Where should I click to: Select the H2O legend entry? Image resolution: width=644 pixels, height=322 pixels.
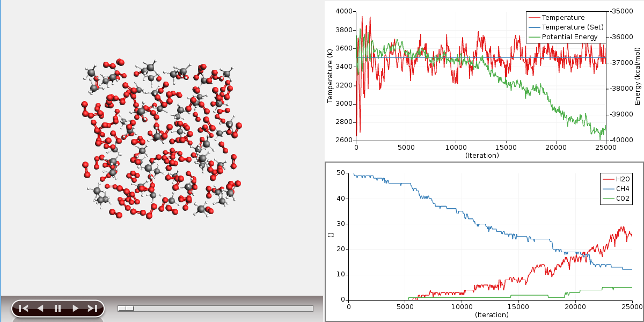(x=623, y=179)
